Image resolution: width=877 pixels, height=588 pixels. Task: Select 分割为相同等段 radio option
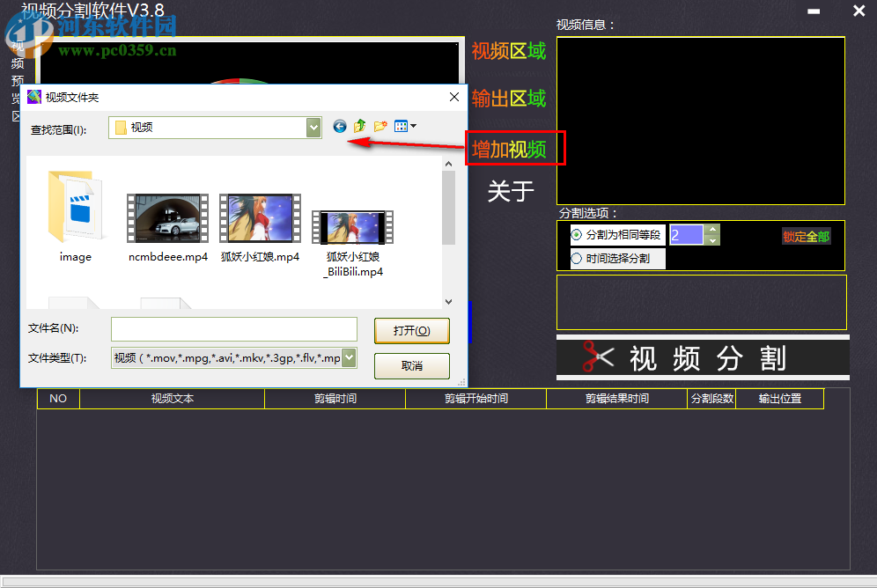[617, 235]
